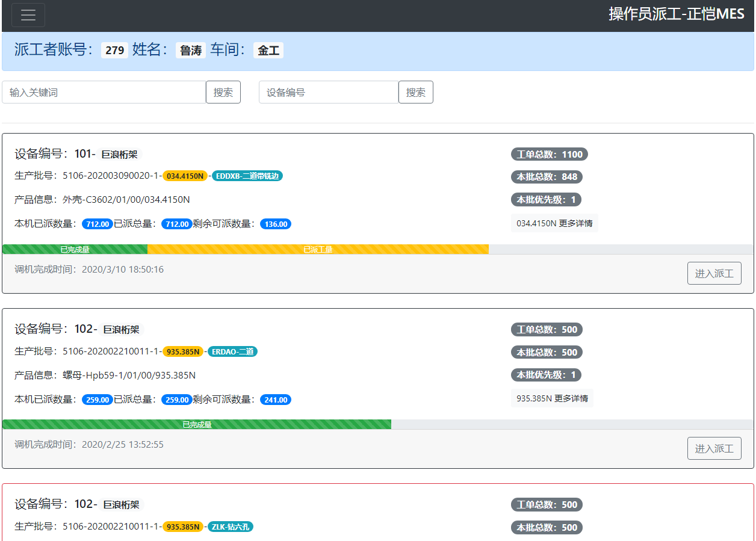Click the 已派工量 yellow progress segment

tap(318, 249)
